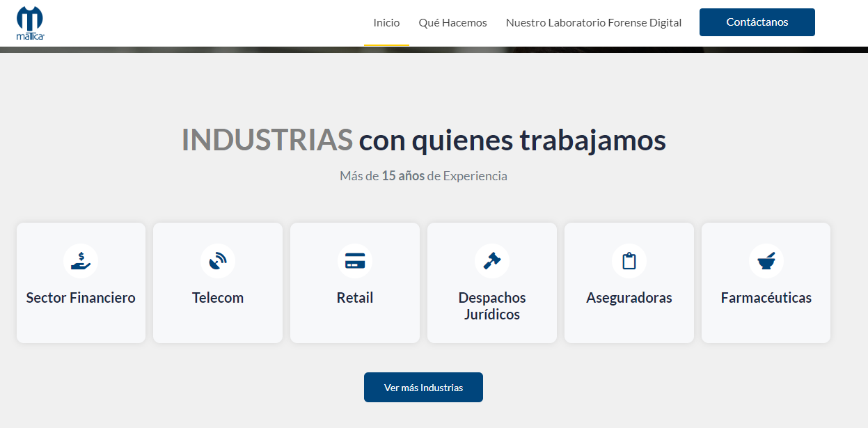868x428 pixels.
Task: Click the Mattica logo in header
Action: click(x=30, y=23)
